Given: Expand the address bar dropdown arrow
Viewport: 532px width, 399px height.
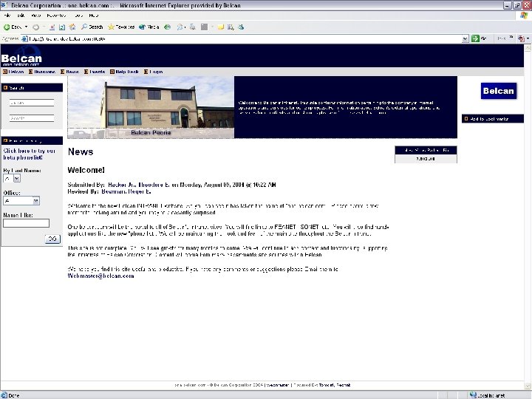Looking at the screenshot, I should 465,39.
